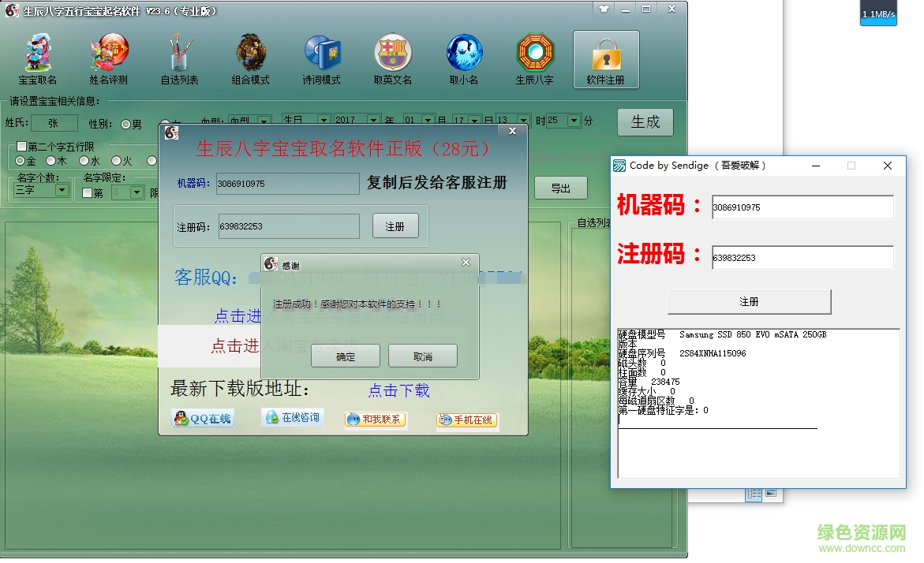Open the 宝宝取名 baby naming tool
The image size is (924, 563).
[x=39, y=59]
